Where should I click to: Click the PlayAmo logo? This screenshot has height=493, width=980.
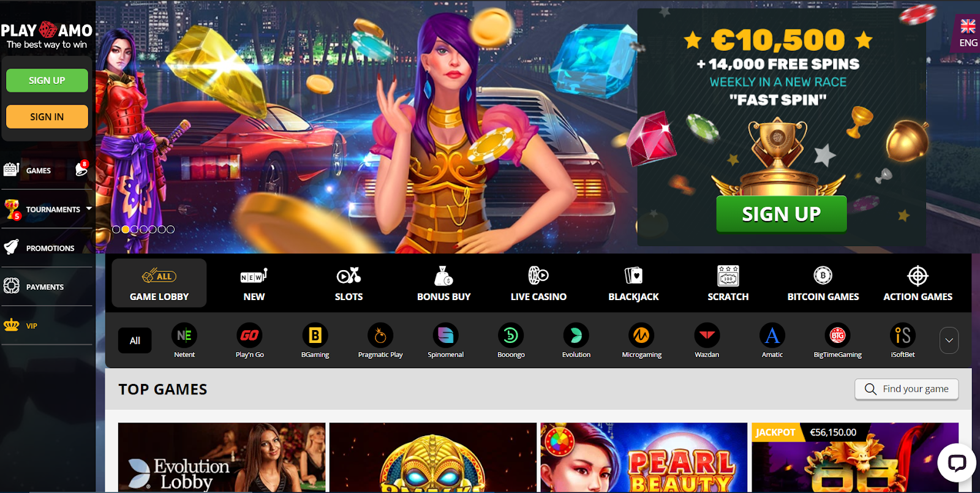pyautogui.click(x=47, y=35)
